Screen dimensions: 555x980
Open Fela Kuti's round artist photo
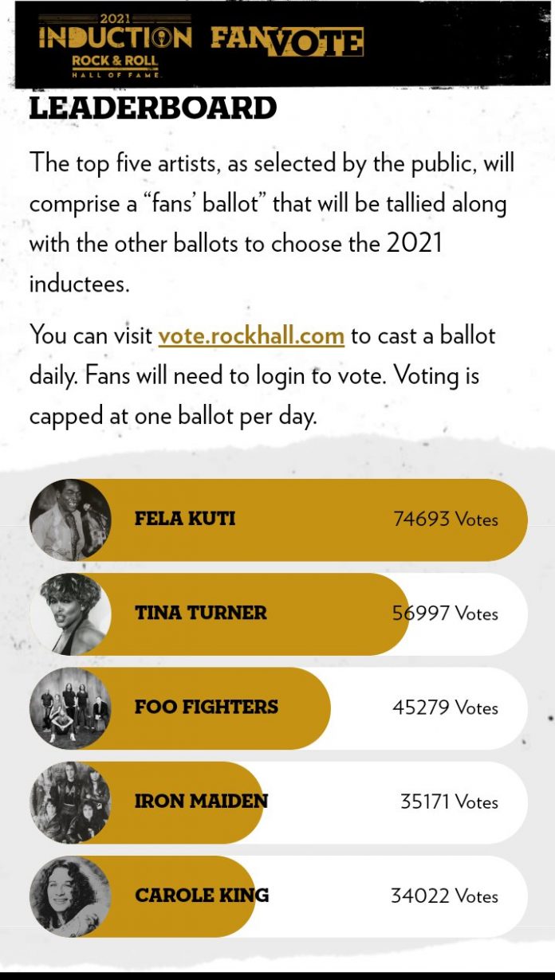click(x=70, y=519)
